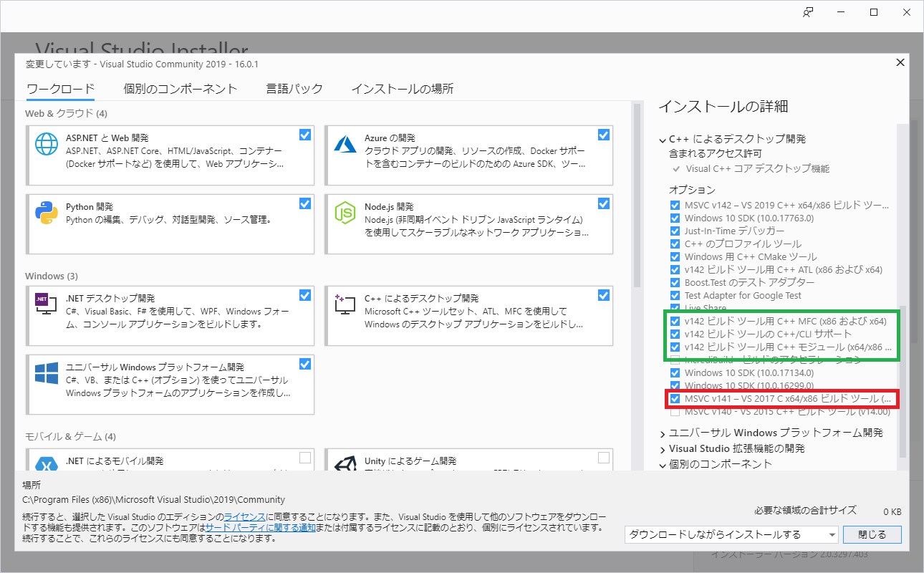Maximize the Visual Studio Installer window
Viewport: 924px width, 573px height.
pos(874,12)
